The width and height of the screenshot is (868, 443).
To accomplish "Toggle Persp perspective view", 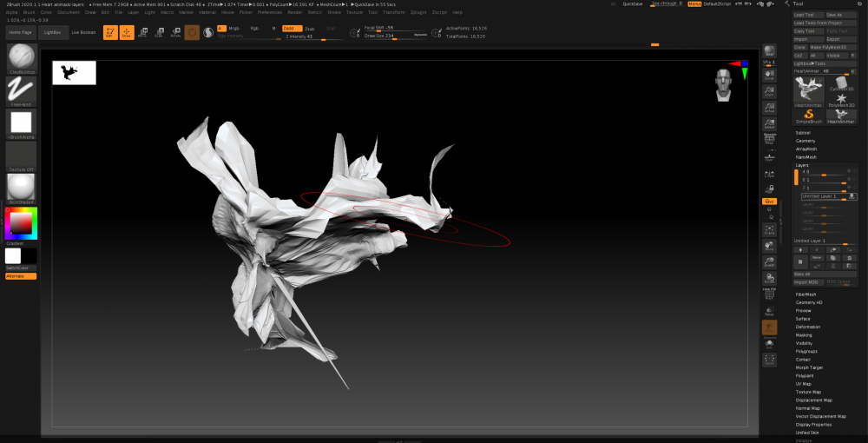I will click(x=769, y=140).
